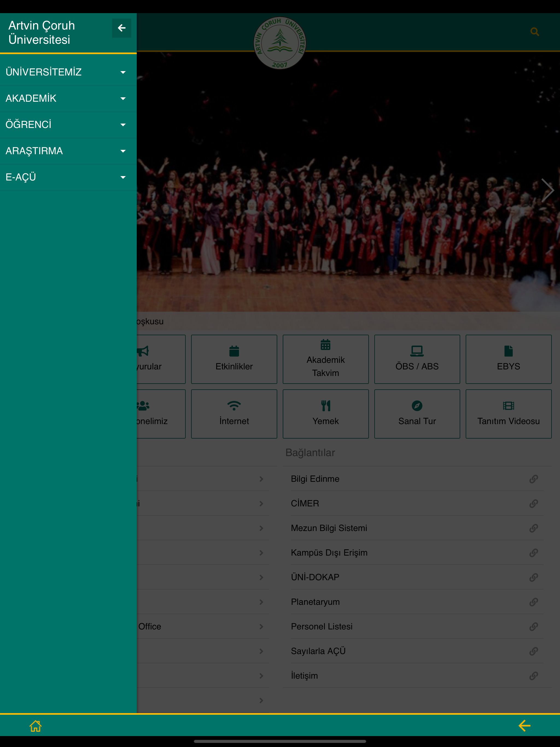
Task: Click chain icon next to Personel Listesi
Action: pos(534,627)
